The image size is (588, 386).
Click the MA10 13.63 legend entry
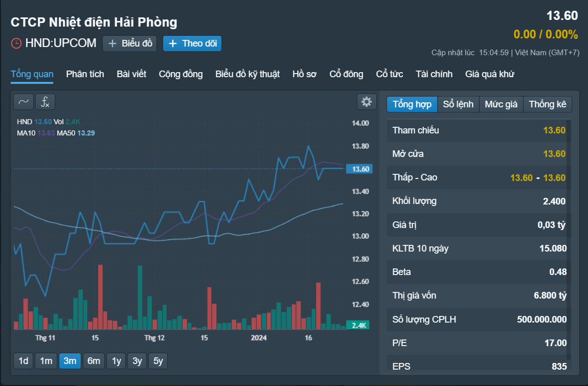[36, 133]
